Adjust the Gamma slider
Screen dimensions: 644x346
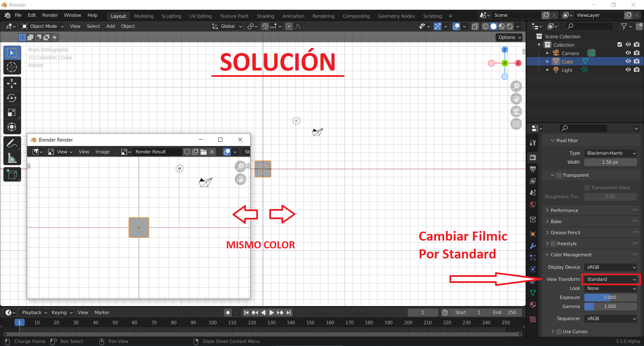610,306
